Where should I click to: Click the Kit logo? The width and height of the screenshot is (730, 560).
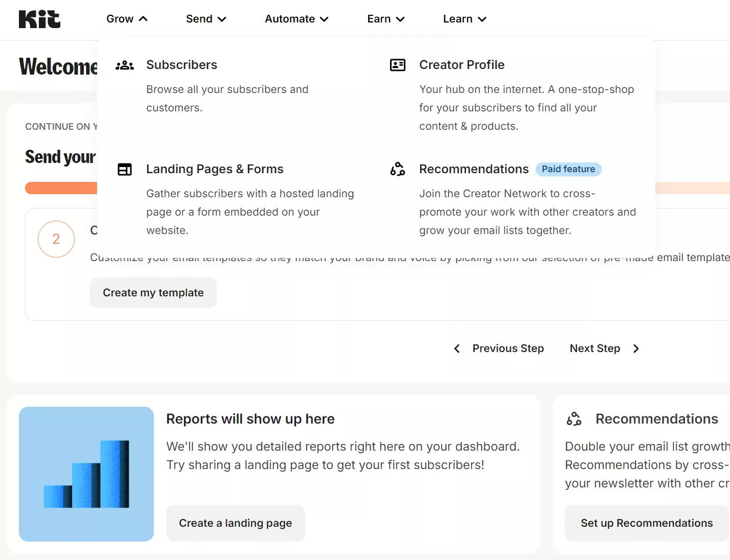tap(39, 19)
